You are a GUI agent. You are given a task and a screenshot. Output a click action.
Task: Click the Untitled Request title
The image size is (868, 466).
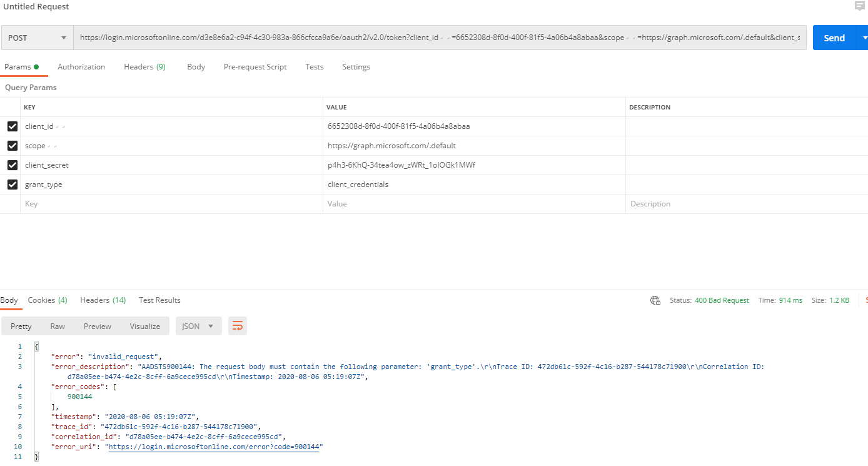click(36, 6)
